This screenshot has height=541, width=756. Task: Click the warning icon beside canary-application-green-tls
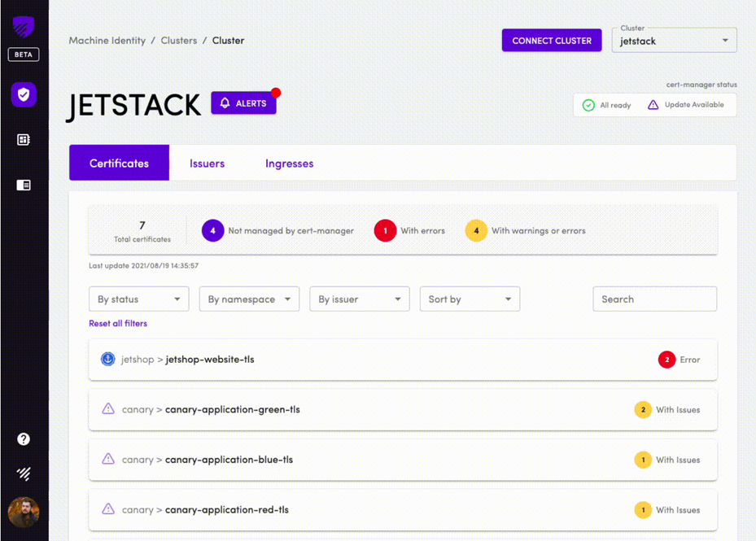(x=107, y=409)
